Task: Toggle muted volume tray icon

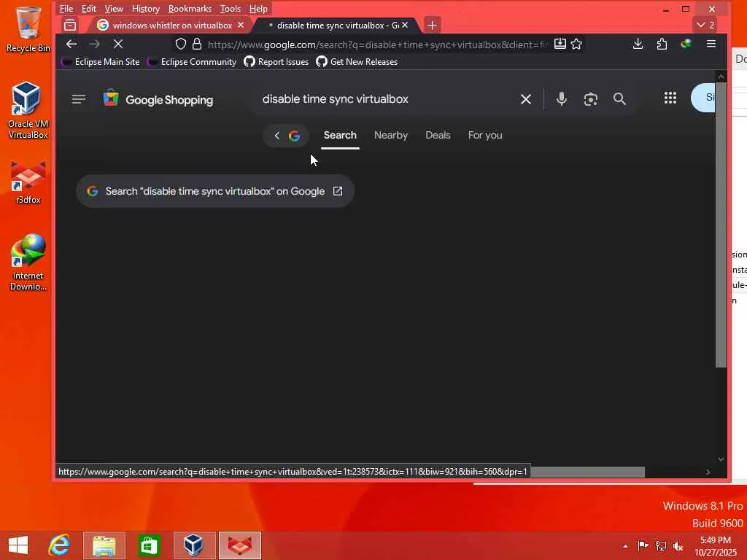Action: (678, 546)
